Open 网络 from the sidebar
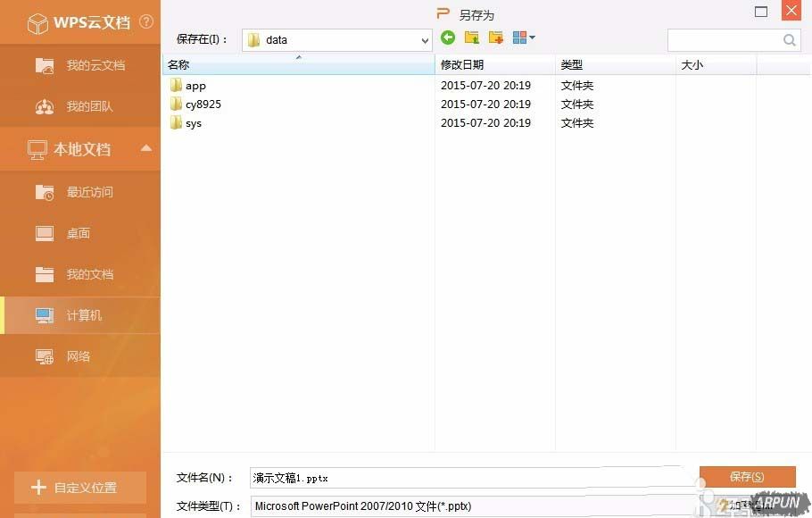The image size is (812, 518). point(77,355)
